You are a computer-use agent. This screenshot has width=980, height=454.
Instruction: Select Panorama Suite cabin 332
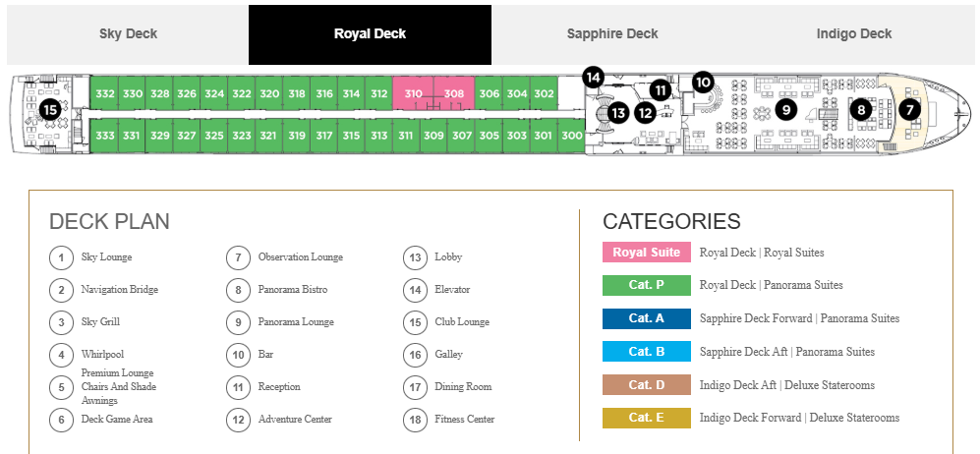click(105, 93)
